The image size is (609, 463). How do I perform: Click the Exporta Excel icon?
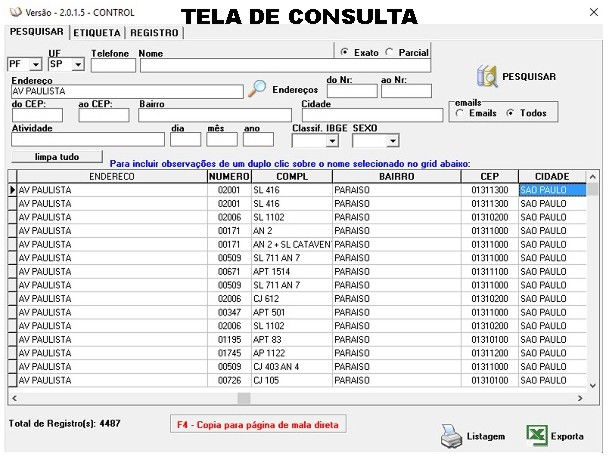[x=537, y=436]
